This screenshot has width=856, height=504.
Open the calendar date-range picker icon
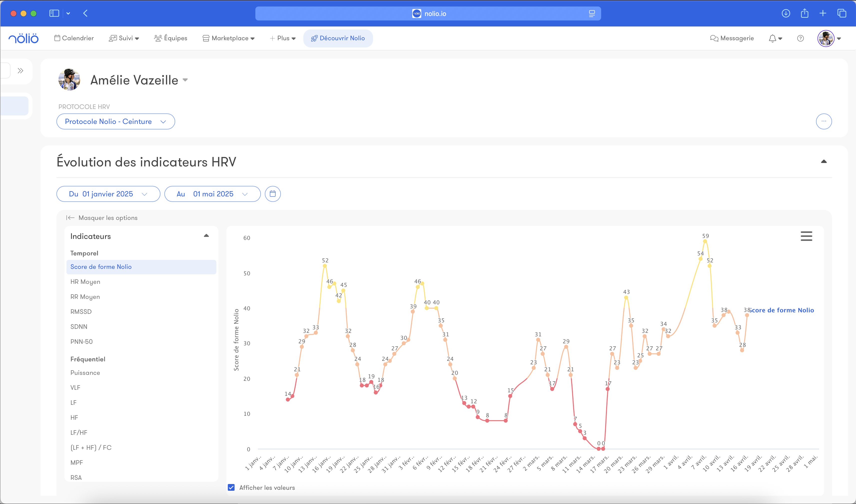click(272, 194)
